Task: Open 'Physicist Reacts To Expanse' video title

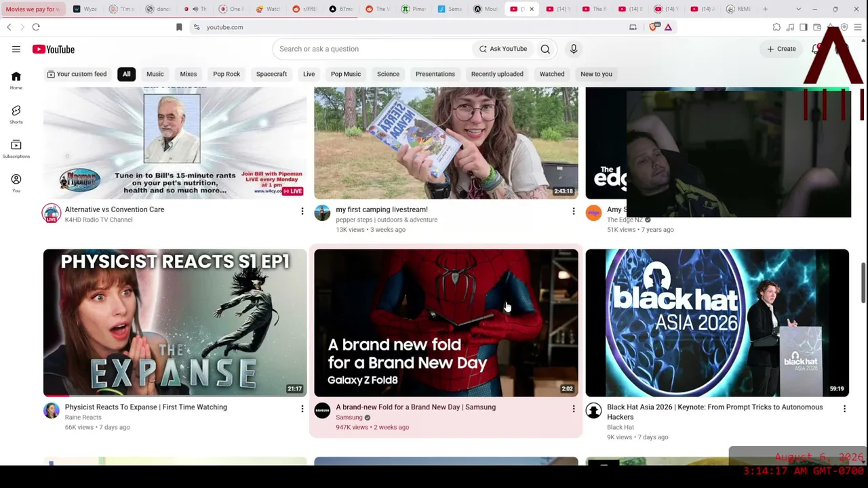Action: (x=146, y=407)
